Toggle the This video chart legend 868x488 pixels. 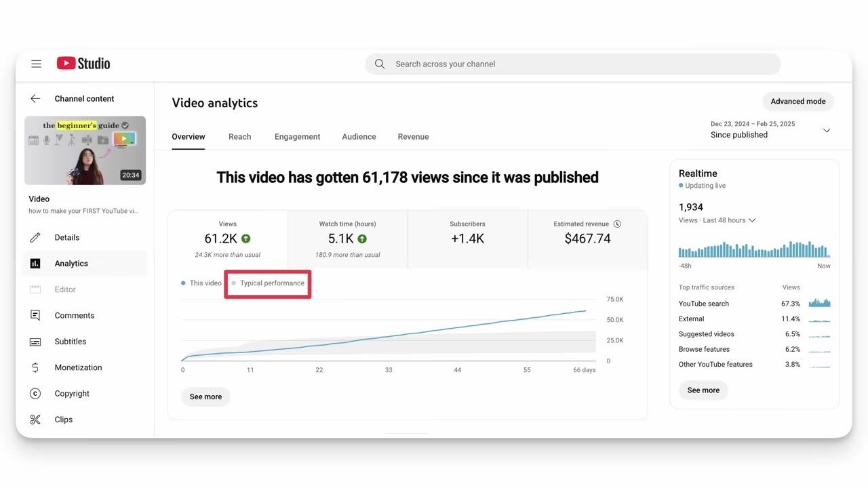pyautogui.click(x=201, y=283)
